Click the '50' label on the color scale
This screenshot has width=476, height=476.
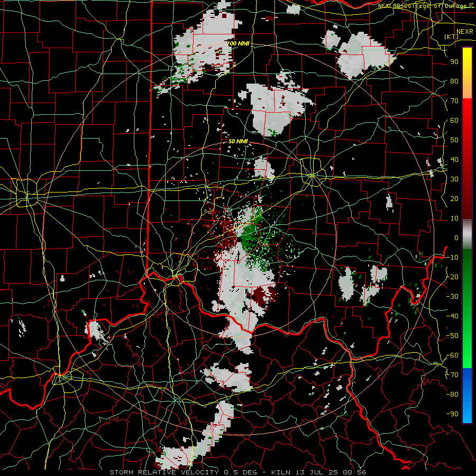(x=454, y=140)
